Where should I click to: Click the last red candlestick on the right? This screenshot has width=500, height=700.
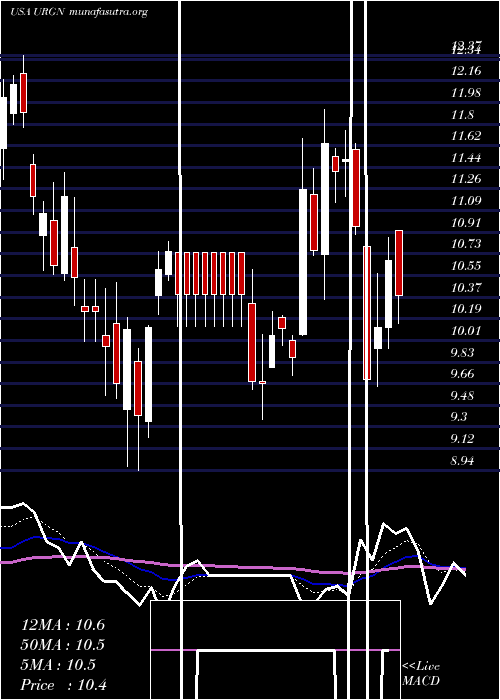coord(399,263)
